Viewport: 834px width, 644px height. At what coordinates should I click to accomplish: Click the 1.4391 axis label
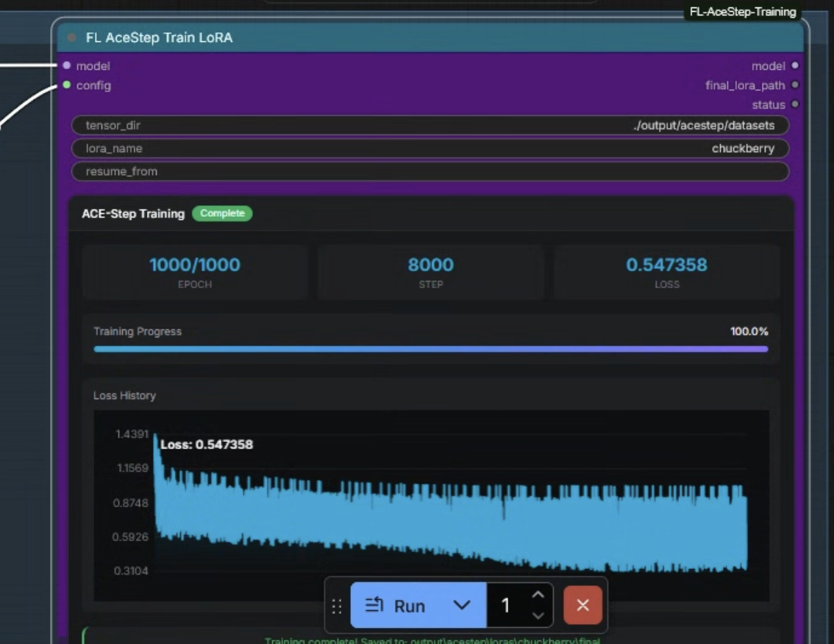[x=132, y=434]
